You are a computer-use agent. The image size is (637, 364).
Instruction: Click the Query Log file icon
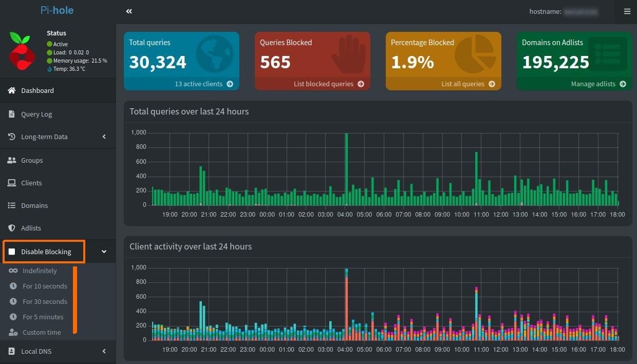(x=11, y=114)
